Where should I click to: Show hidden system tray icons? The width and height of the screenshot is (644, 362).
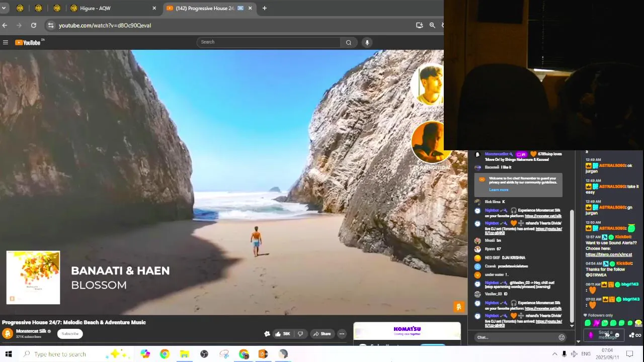pos(554,354)
